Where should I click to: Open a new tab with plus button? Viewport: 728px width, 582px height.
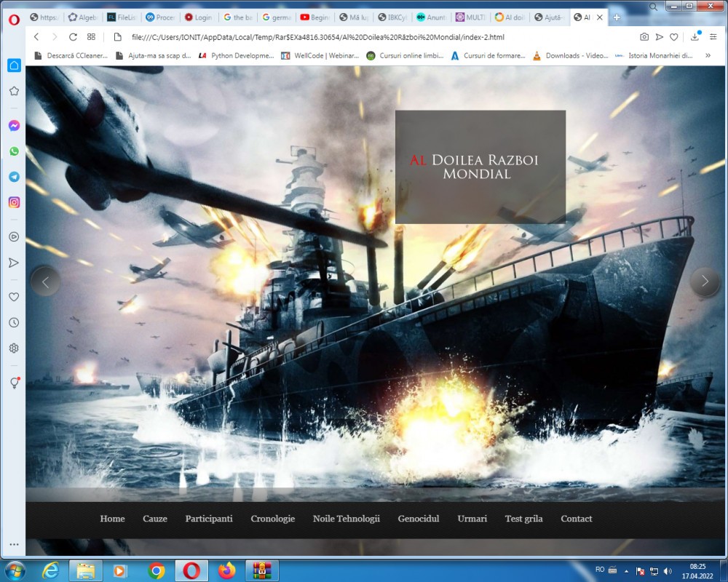(617, 17)
